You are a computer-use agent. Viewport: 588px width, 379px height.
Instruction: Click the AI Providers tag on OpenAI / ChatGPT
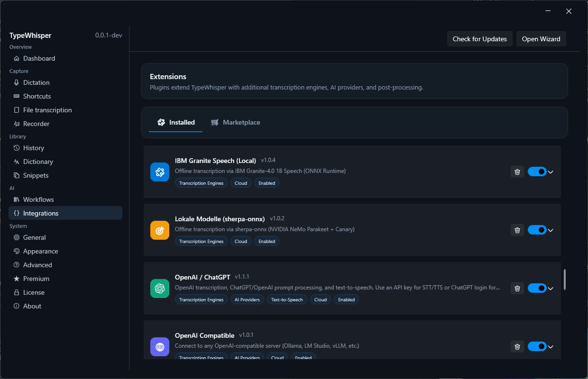click(x=247, y=299)
